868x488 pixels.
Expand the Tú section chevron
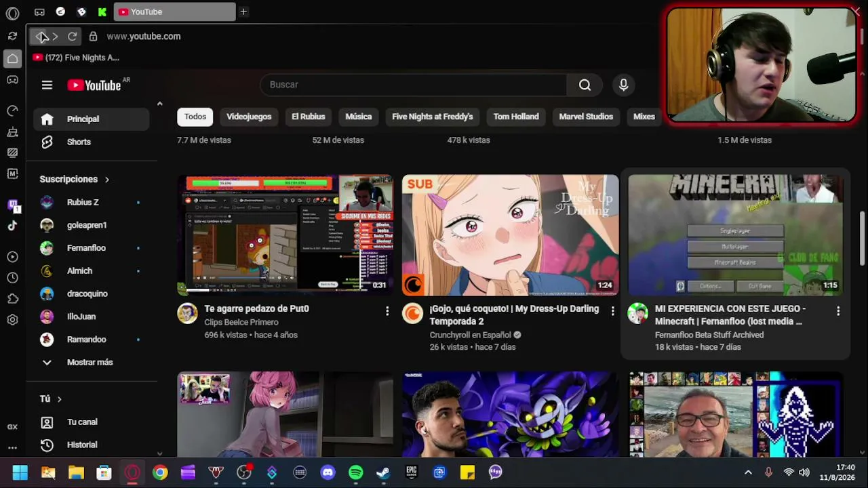pos(60,399)
